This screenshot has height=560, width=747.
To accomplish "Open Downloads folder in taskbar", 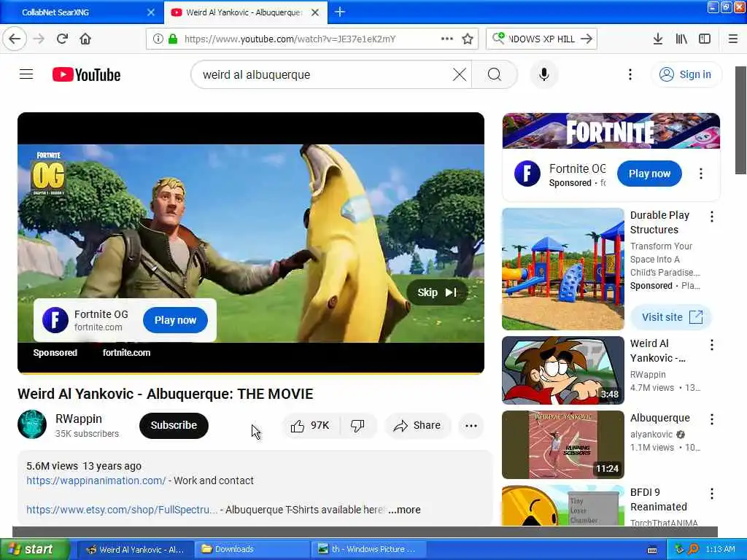I will coord(252,549).
